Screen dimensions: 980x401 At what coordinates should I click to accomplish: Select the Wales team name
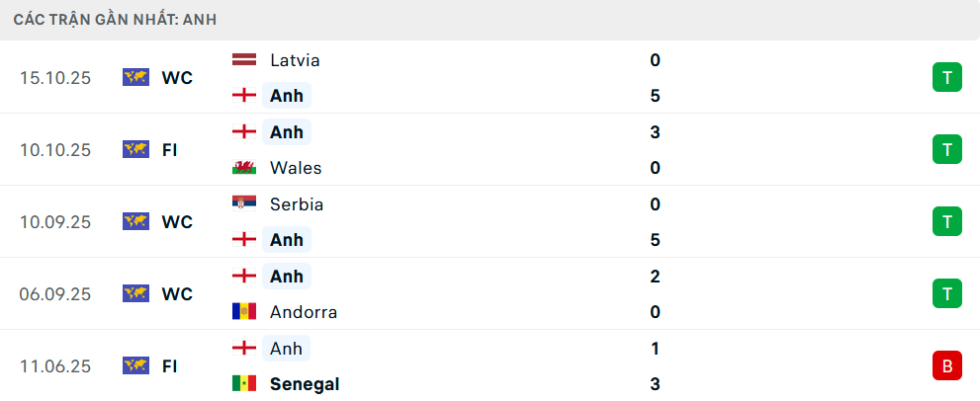tap(295, 168)
